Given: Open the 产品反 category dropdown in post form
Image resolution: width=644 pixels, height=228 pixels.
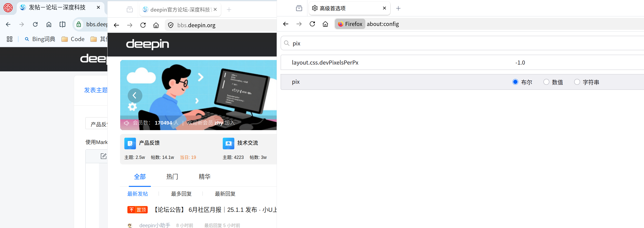Looking at the screenshot, I should pos(97,124).
